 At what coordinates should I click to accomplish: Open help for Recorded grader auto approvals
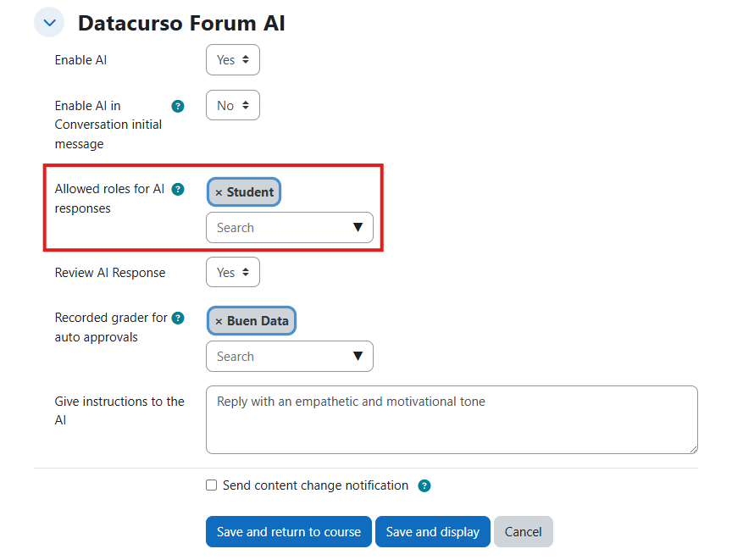click(x=178, y=318)
